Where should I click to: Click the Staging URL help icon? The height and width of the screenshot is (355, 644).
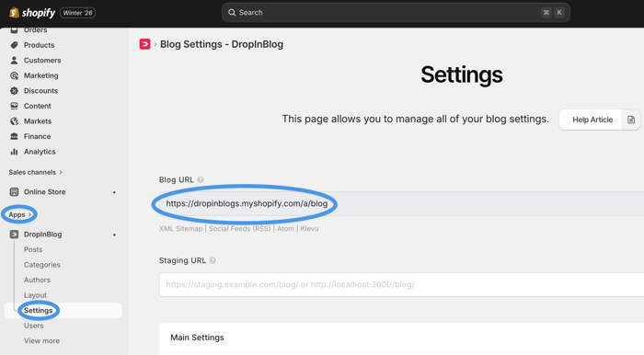point(213,260)
